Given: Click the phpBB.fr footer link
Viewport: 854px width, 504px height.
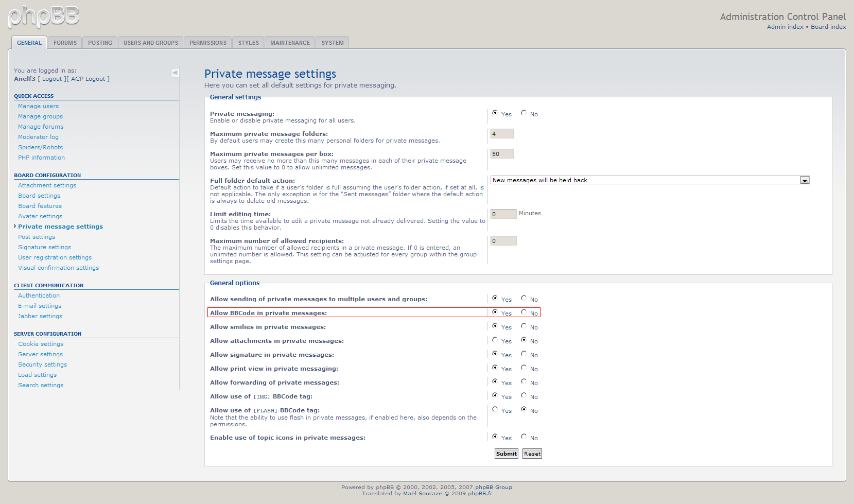Looking at the screenshot, I should click(480, 494).
